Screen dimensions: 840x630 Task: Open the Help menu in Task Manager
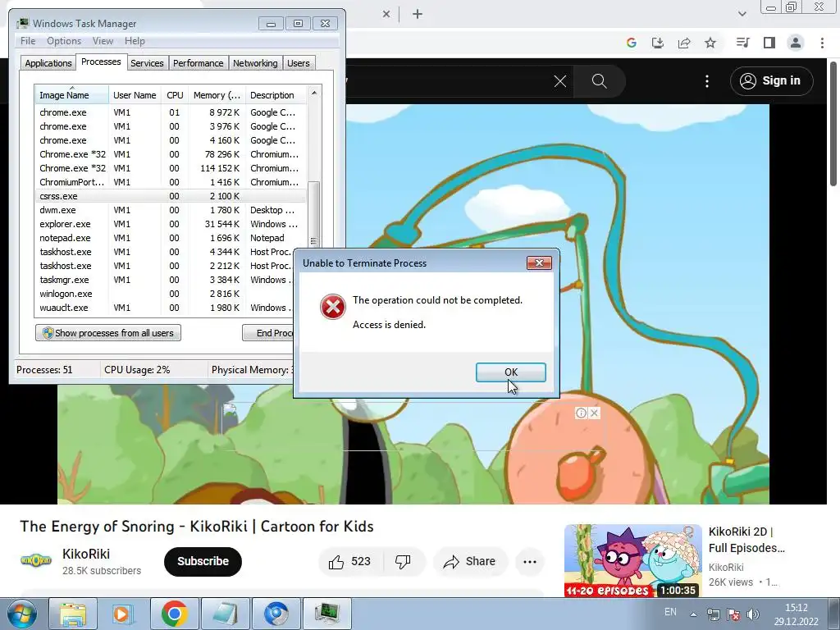135,41
